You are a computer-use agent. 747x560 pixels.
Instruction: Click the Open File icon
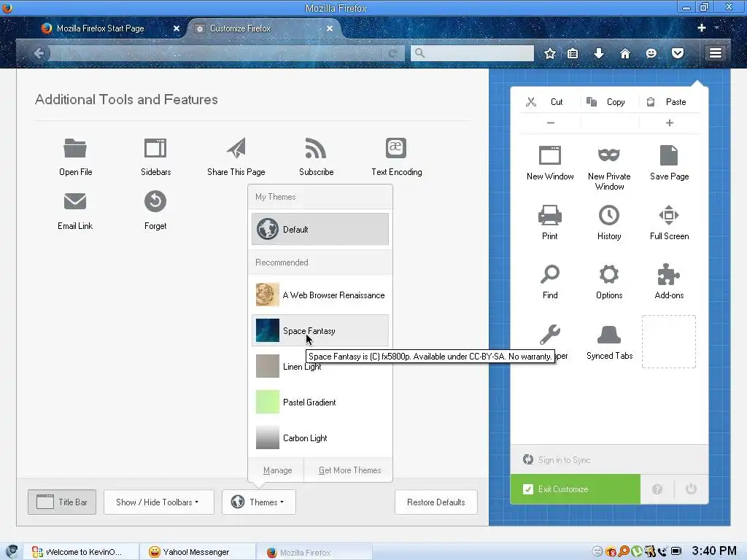pos(75,148)
